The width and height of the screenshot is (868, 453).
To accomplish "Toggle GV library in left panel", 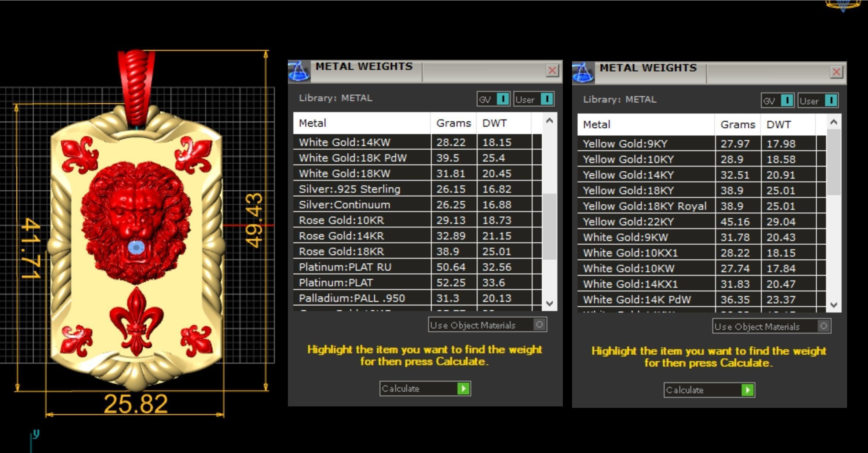I will [x=503, y=99].
